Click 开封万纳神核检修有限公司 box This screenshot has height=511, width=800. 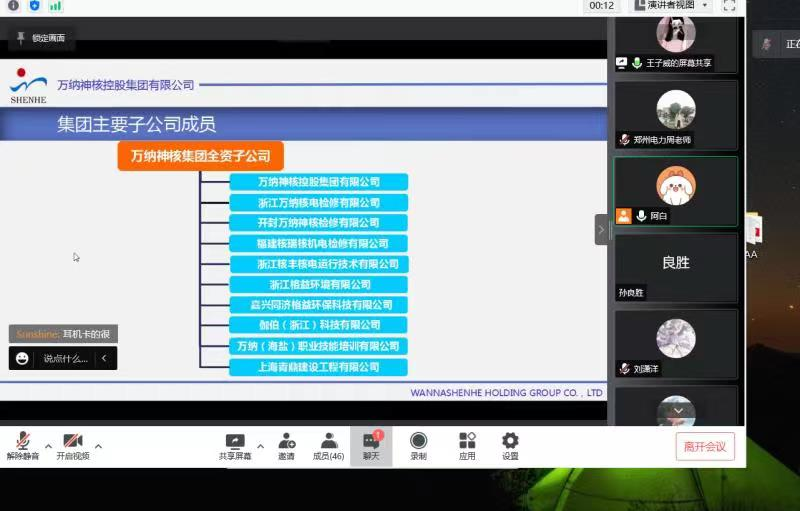pos(318,223)
